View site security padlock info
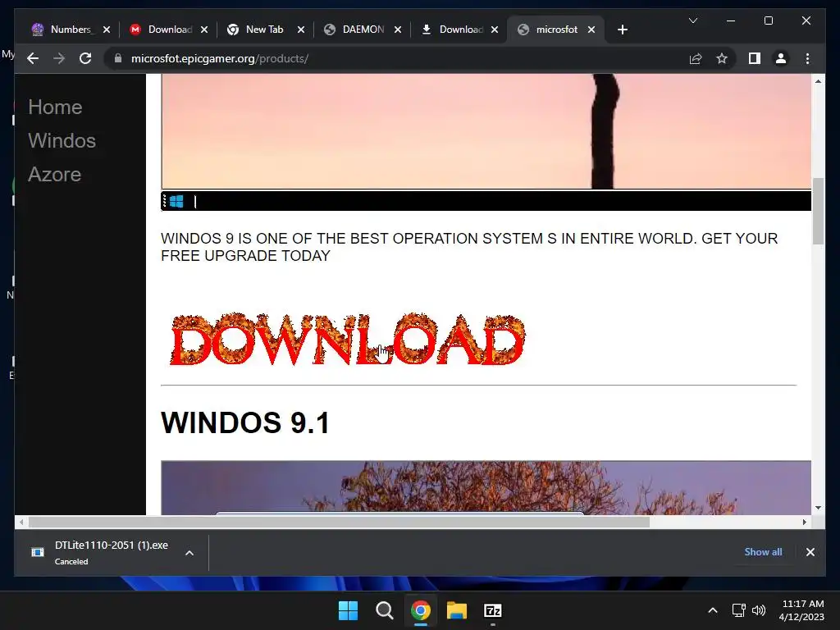 coord(118,58)
